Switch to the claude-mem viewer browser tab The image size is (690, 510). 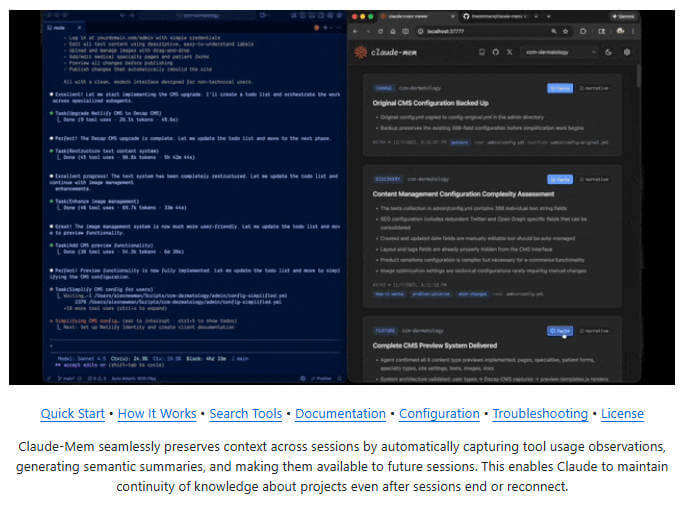click(417, 16)
